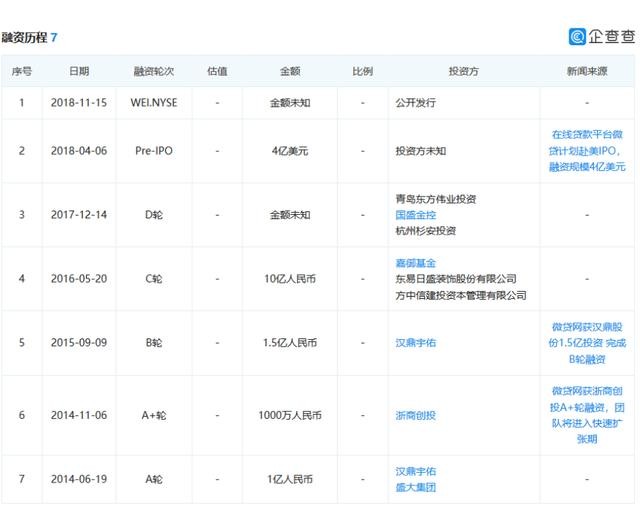Screen dimensions: 640x508
Task: Click the 比例 column header
Action: pos(362,71)
